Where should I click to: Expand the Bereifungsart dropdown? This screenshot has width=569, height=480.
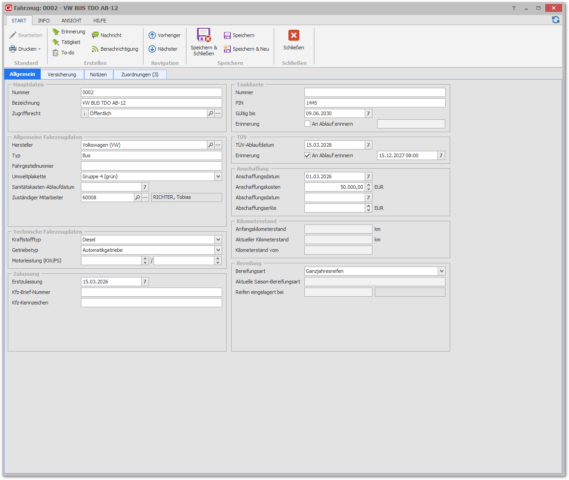point(442,271)
